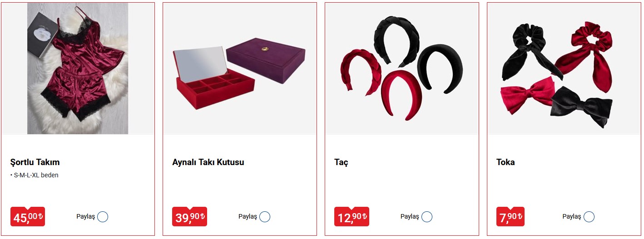Image resolution: width=644 pixels, height=239 pixels.
Task: Click the 39,90₺ price badge
Action: point(190,217)
